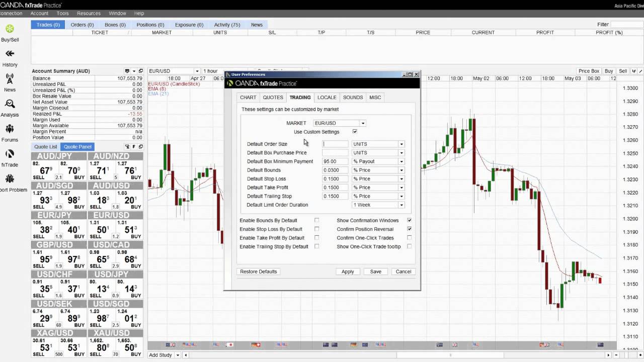Pop out the quote panel
The image size is (644, 362).
coord(141,147)
